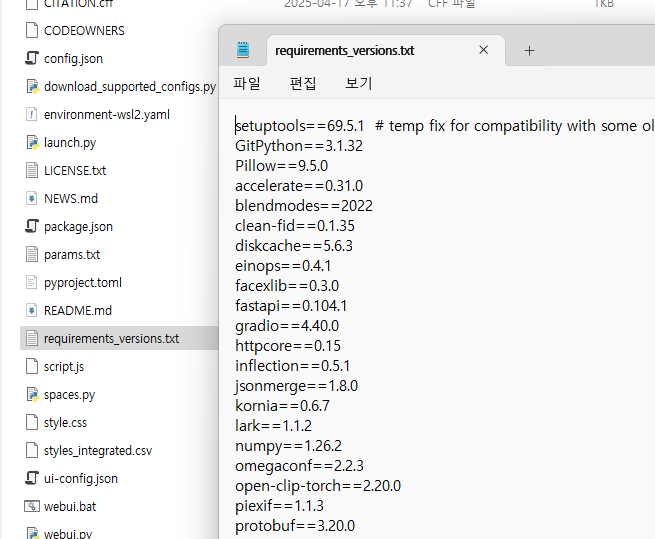Select package.json in the file list
Screen dimensions: 655x539
[x=78, y=227]
